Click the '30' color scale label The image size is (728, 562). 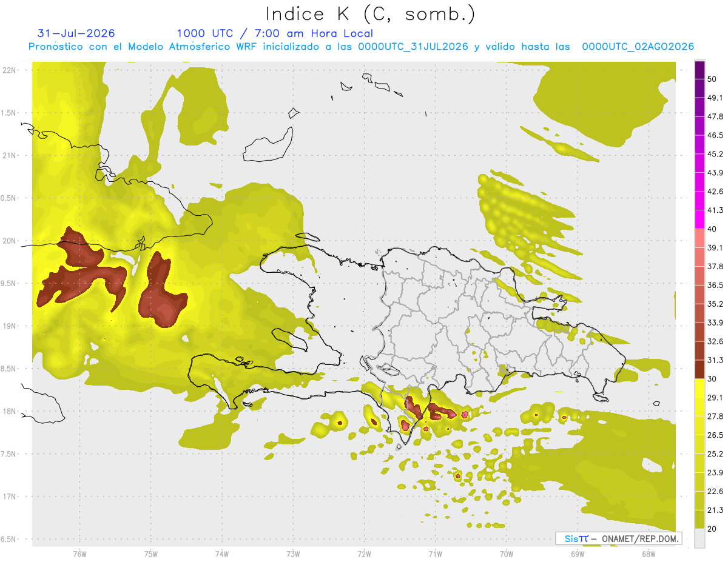coord(712,379)
